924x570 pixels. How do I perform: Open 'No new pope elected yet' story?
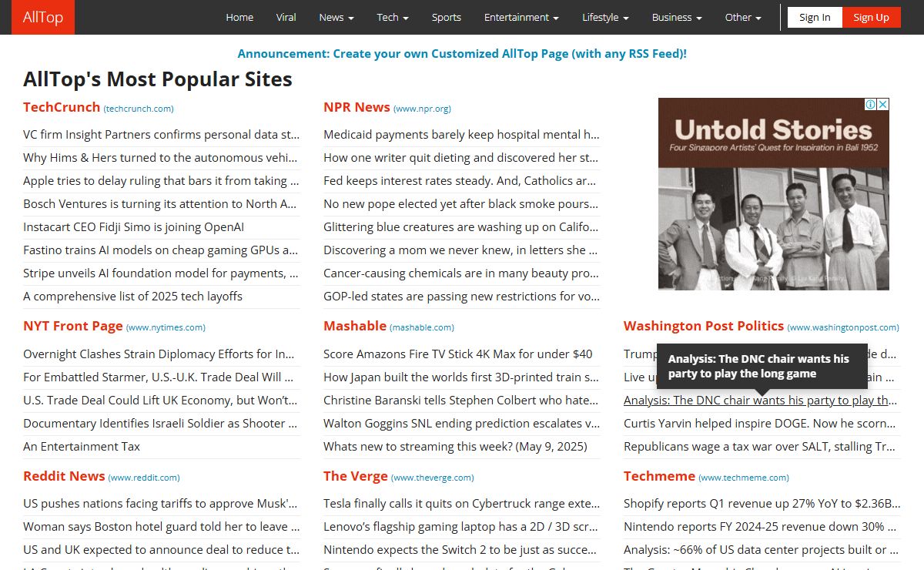click(x=462, y=204)
